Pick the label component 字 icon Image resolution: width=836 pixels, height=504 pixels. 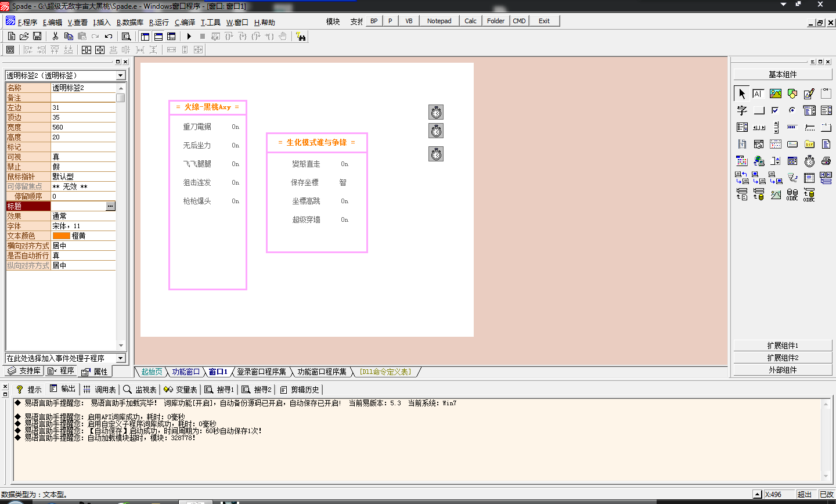coord(741,110)
